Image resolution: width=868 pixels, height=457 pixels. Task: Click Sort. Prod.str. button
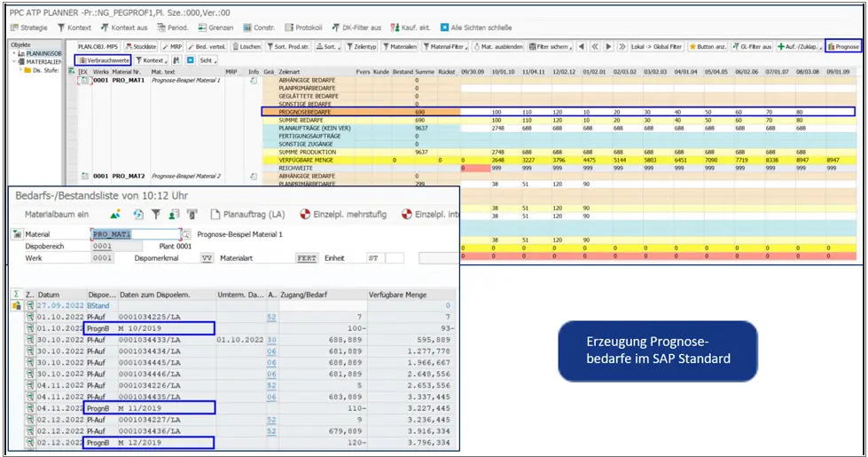[x=288, y=46]
